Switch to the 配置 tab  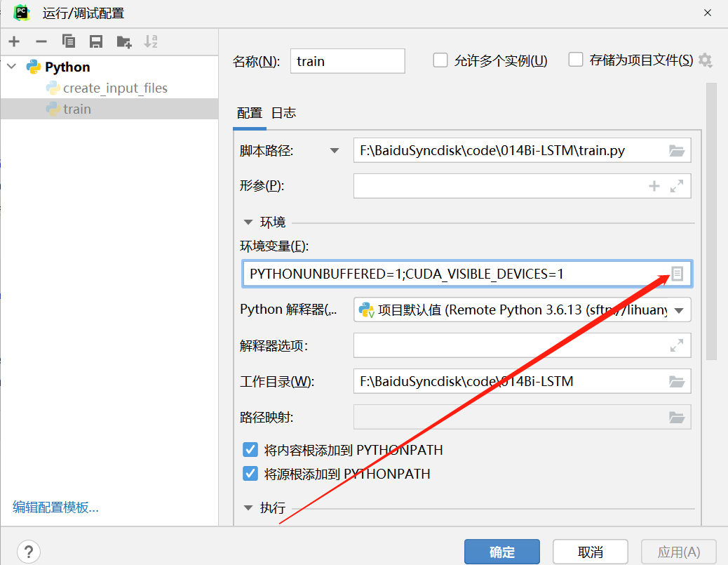pyautogui.click(x=249, y=113)
